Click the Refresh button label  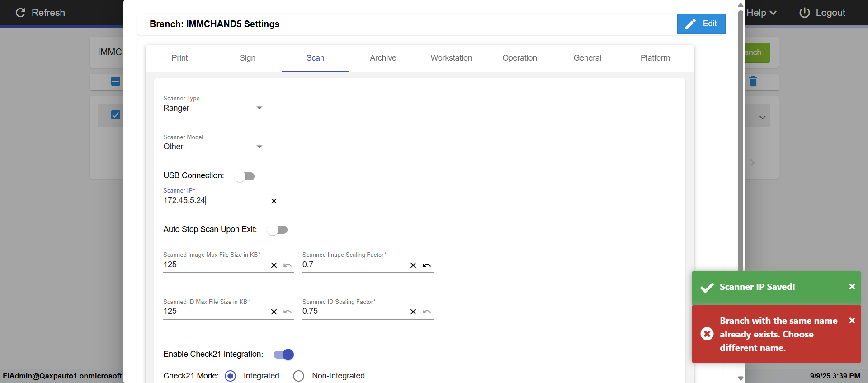48,13
